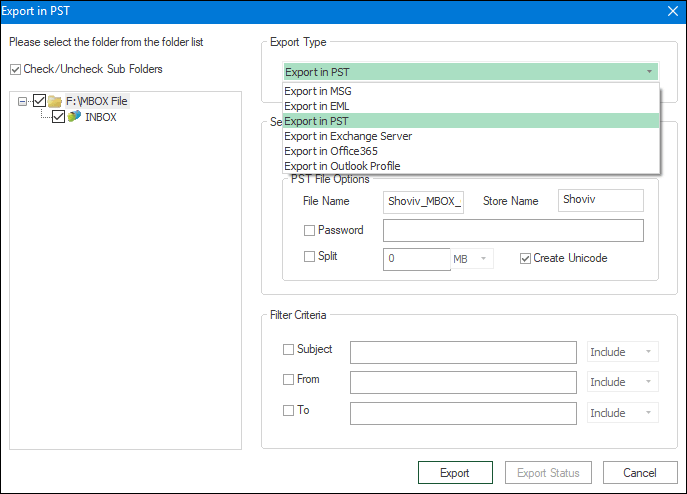Viewport: 687px width, 494px height.
Task: Select Export in Outlook Profile option
Action: [471, 166]
